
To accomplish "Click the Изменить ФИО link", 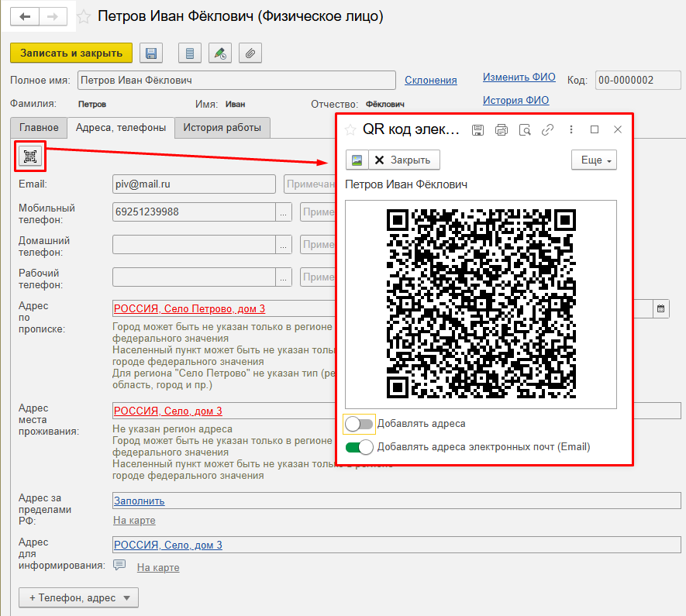I will coord(519,77).
